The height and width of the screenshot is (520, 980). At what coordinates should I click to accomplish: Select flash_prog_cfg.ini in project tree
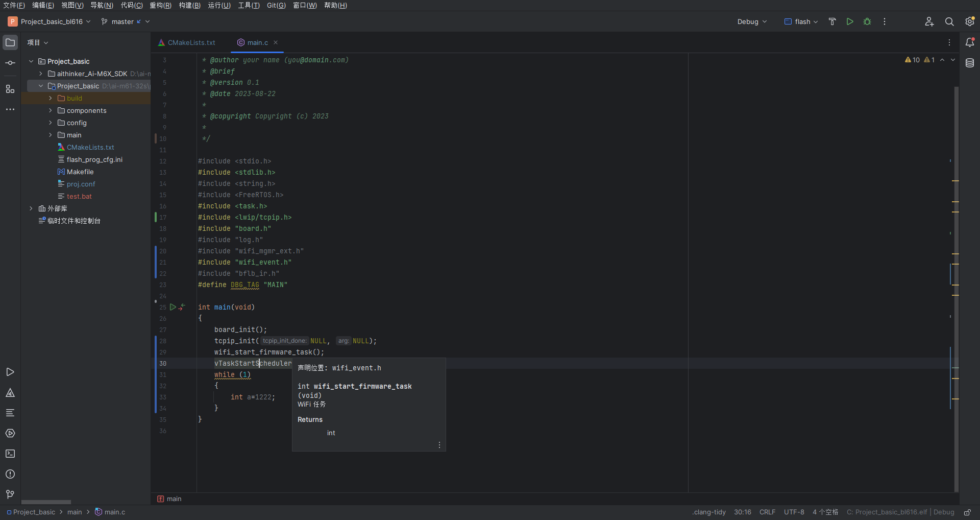(x=90, y=159)
